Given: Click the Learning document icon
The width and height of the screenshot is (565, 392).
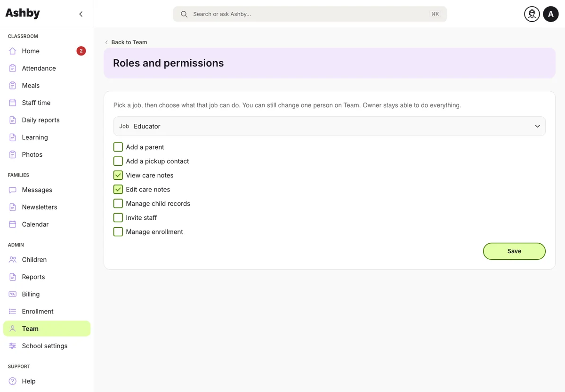Looking at the screenshot, I should [13, 137].
